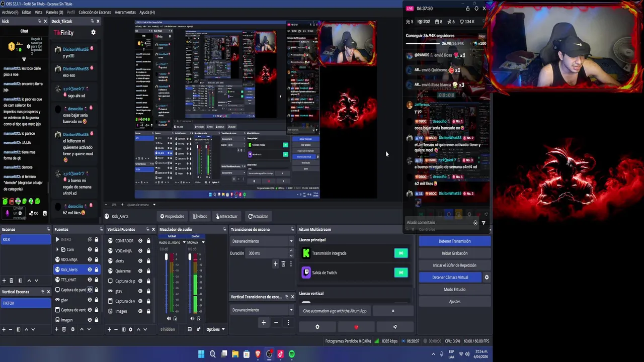Click Kick streaming icon in Aitum Multistream
Screen dimensions: 644x362
(306, 253)
